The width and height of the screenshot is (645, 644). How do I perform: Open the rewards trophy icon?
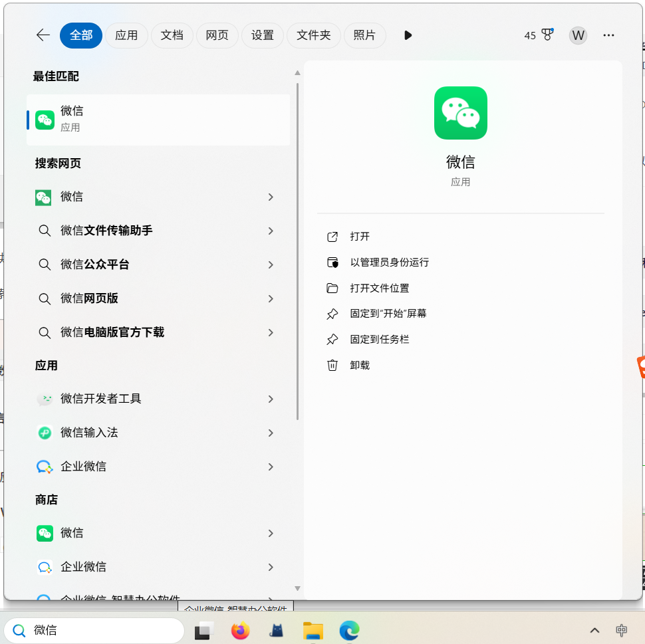pos(547,35)
